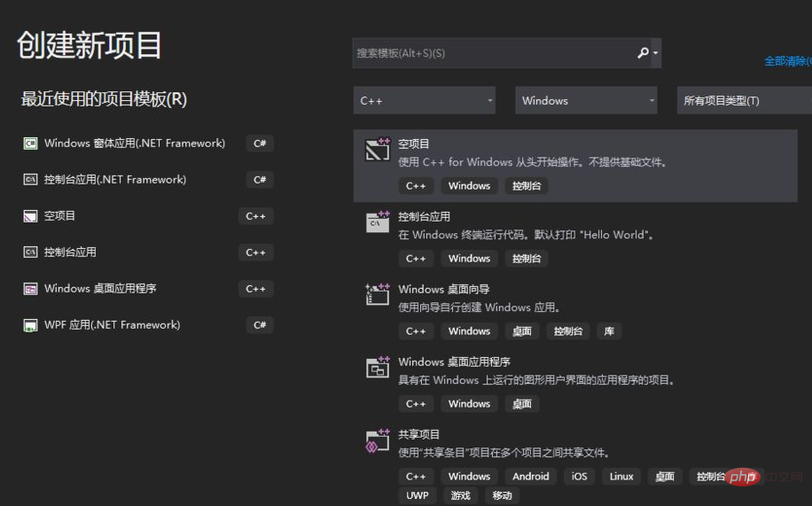
Task: Click the iOS tag under 共享项目
Action: point(579,476)
